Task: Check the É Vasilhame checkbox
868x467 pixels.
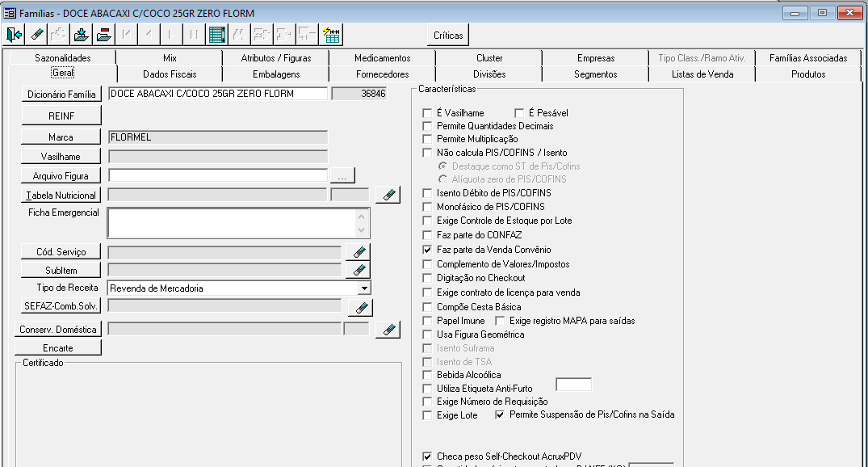Action: click(x=427, y=113)
